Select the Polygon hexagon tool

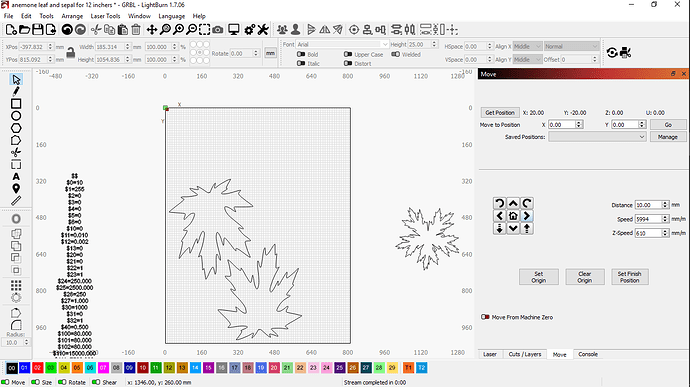click(16, 128)
